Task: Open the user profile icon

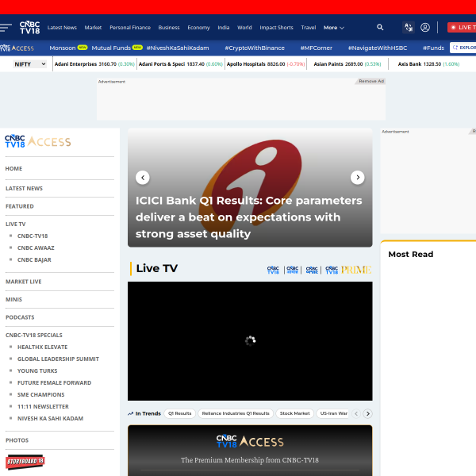Action: [x=425, y=28]
